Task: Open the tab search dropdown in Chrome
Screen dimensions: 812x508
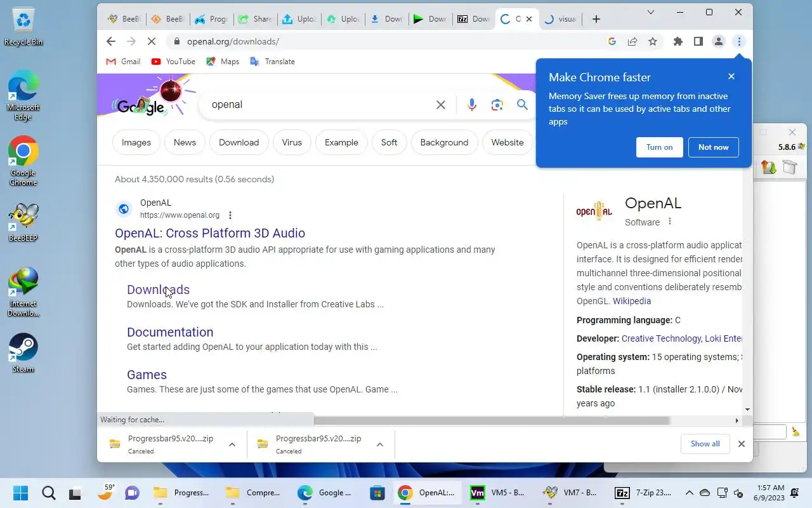Action: 651,12
